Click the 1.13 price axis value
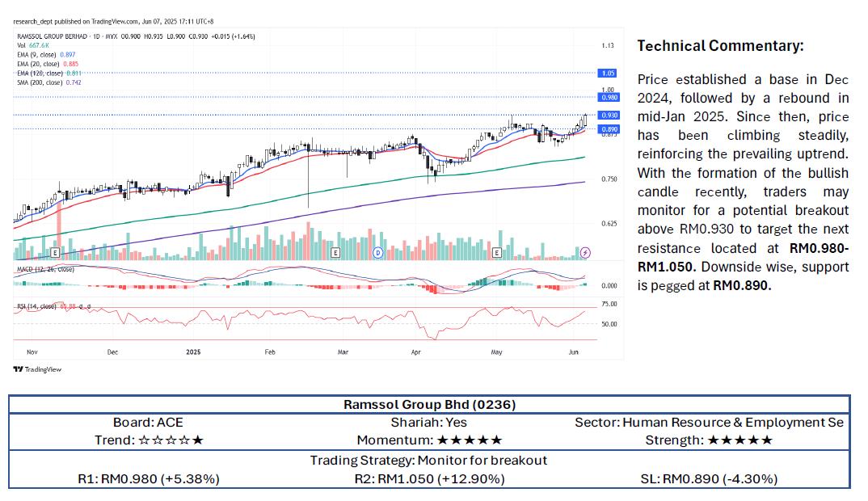 [x=608, y=45]
